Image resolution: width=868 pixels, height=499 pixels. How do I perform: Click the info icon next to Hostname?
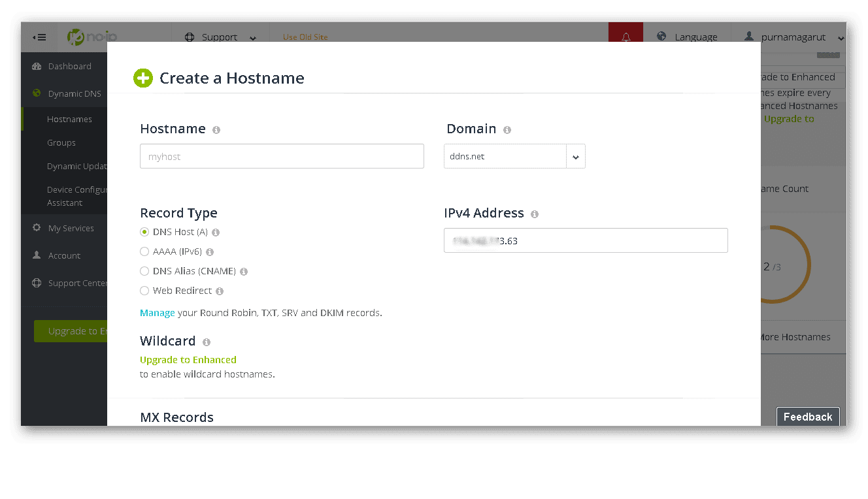pos(216,130)
